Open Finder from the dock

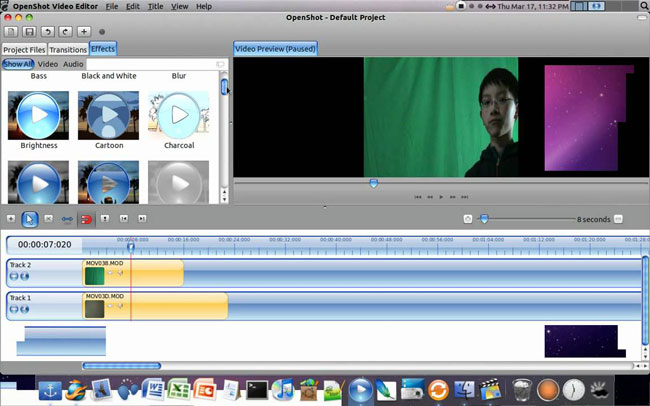[x=464, y=390]
